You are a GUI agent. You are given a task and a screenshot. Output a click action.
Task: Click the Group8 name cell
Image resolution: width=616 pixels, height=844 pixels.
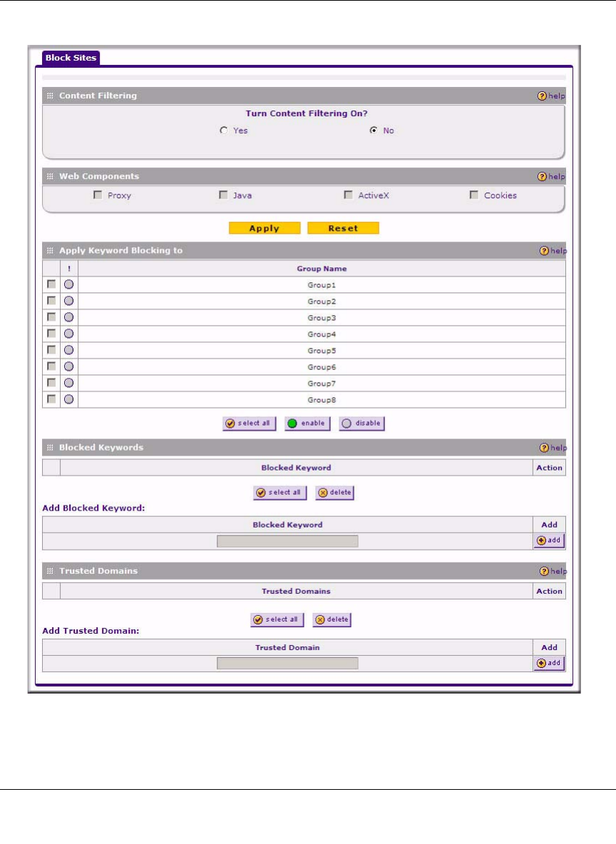[x=322, y=400]
